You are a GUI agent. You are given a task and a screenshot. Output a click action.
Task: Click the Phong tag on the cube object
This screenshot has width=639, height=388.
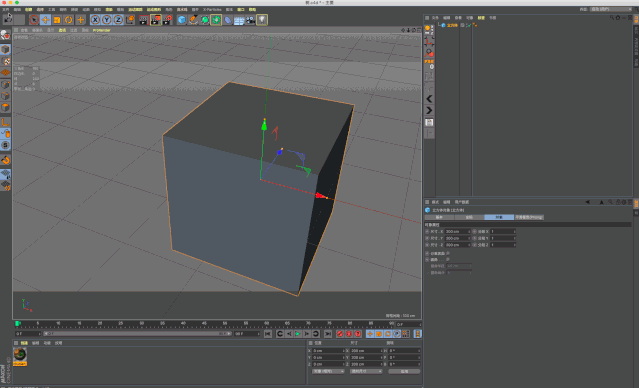(475, 25)
